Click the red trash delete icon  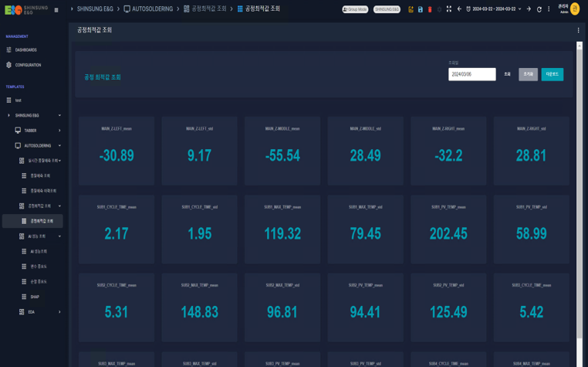click(x=430, y=9)
